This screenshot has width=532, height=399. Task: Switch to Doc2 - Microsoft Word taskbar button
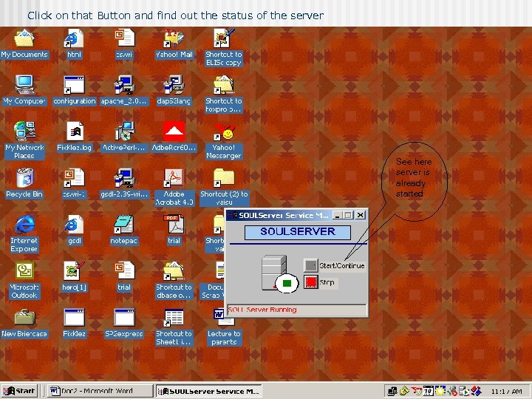point(100,391)
